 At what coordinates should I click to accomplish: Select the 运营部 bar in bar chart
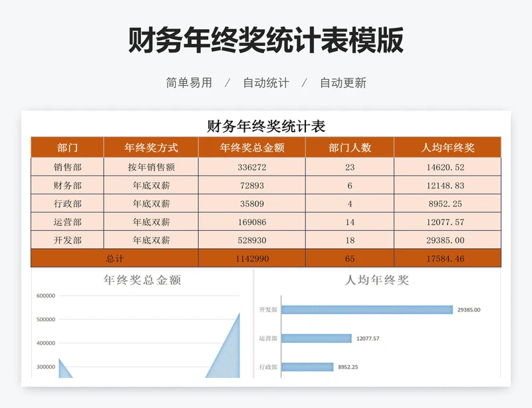(317, 338)
